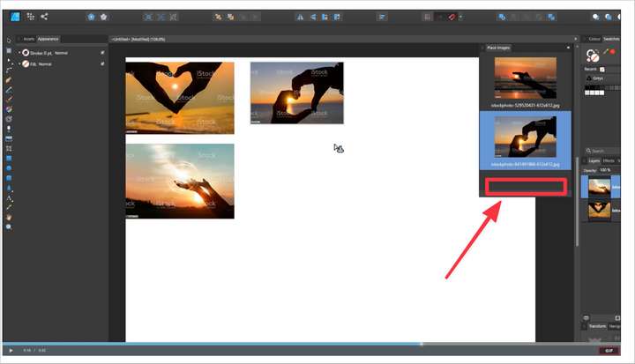Click the blue shield Preferences icon

tap(91, 17)
